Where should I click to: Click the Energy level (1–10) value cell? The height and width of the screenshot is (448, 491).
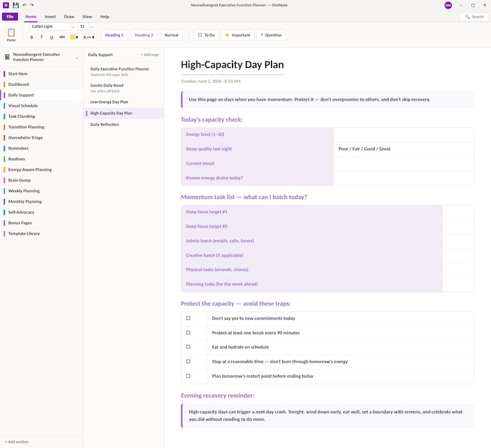(404, 135)
